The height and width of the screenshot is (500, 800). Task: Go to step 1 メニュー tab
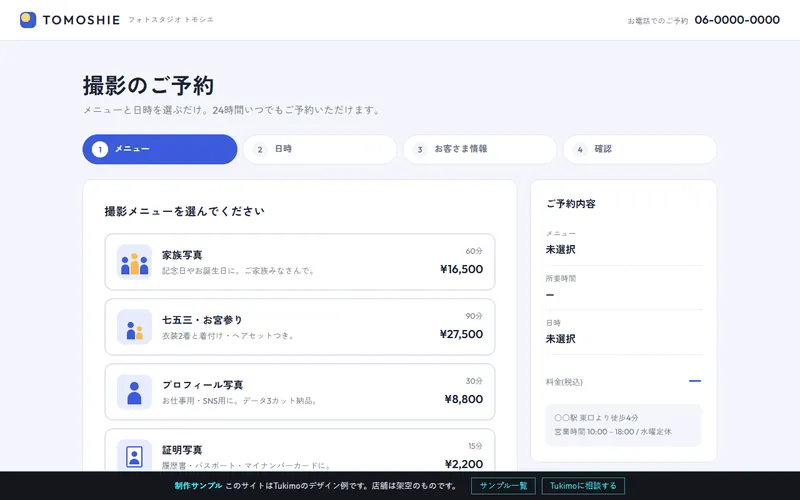pyautogui.click(x=160, y=149)
